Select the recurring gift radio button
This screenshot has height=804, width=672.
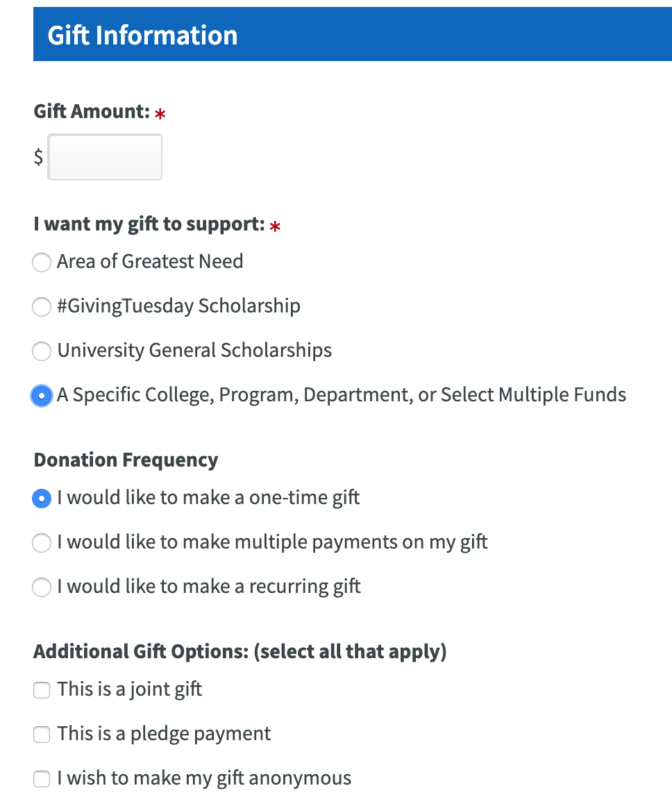click(x=42, y=587)
